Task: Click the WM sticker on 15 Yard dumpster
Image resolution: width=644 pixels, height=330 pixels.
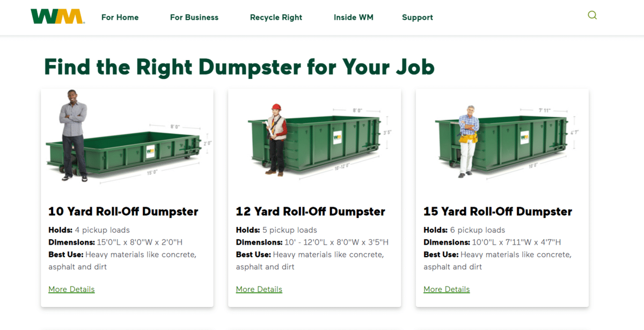Action: pos(522,136)
